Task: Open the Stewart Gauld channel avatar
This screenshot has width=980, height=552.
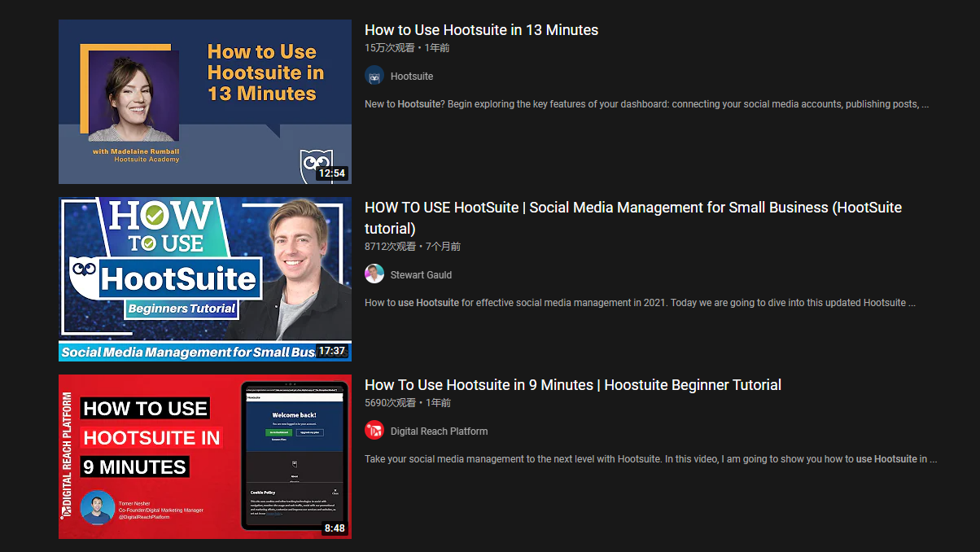Action: [x=374, y=274]
